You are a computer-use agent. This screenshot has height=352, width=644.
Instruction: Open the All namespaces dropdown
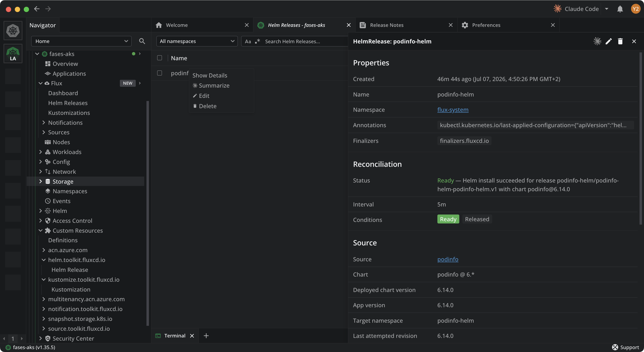197,41
